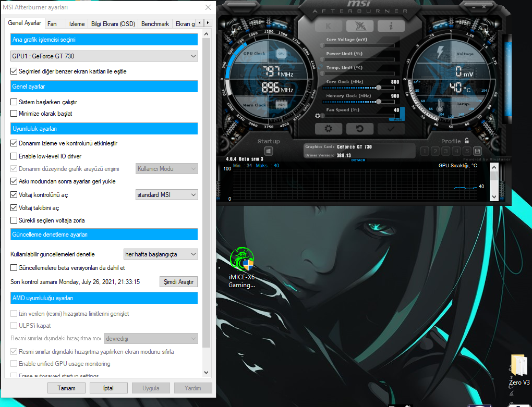Open iMICE-X6 Gaming desktop shortcut

pos(241,268)
